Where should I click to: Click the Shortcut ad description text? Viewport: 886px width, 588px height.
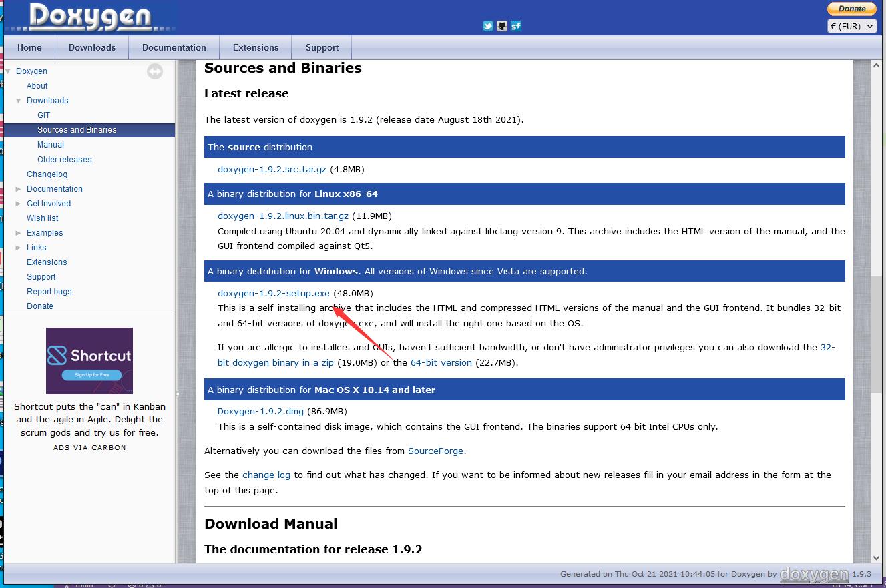point(89,419)
